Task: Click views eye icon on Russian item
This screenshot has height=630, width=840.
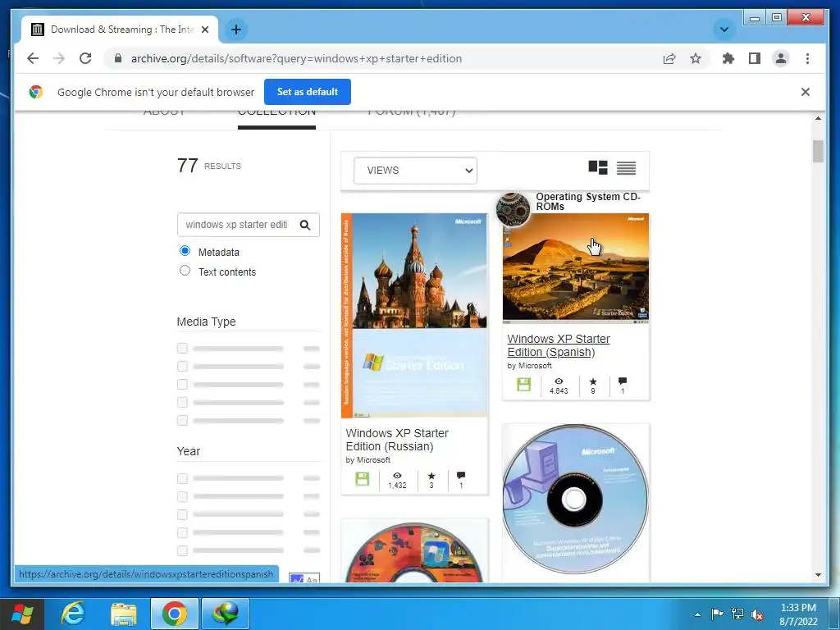Action: pyautogui.click(x=397, y=476)
